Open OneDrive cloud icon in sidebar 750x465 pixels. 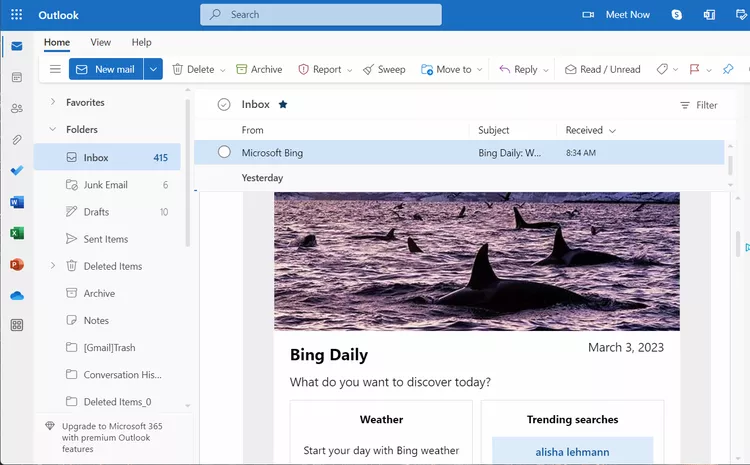(x=17, y=295)
